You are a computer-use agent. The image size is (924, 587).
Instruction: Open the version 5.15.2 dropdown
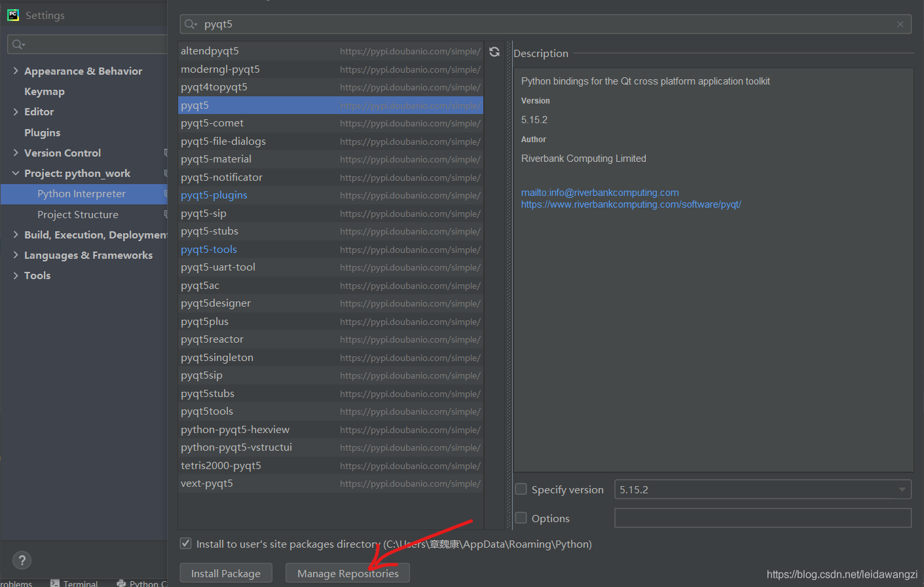[x=902, y=489]
